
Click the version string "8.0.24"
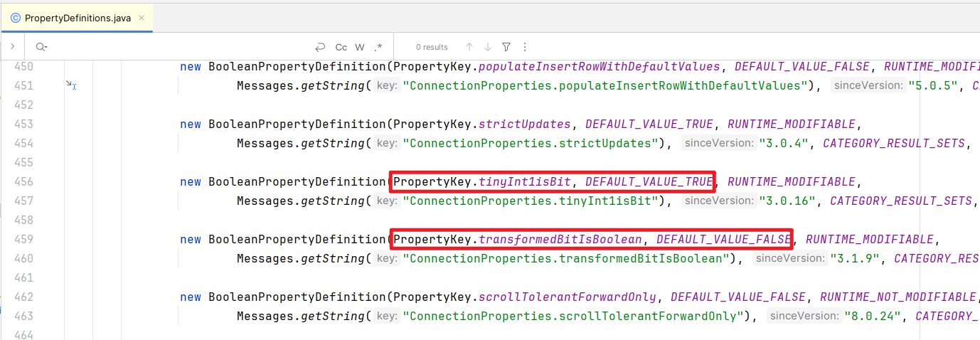click(873, 316)
